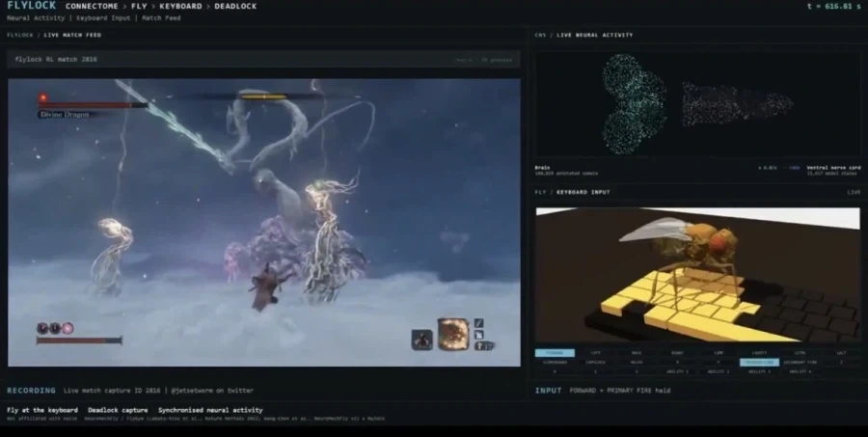Click the timer readout t = 616.61 s
Image resolution: width=868 pixels, height=437 pixels.
(x=834, y=6)
